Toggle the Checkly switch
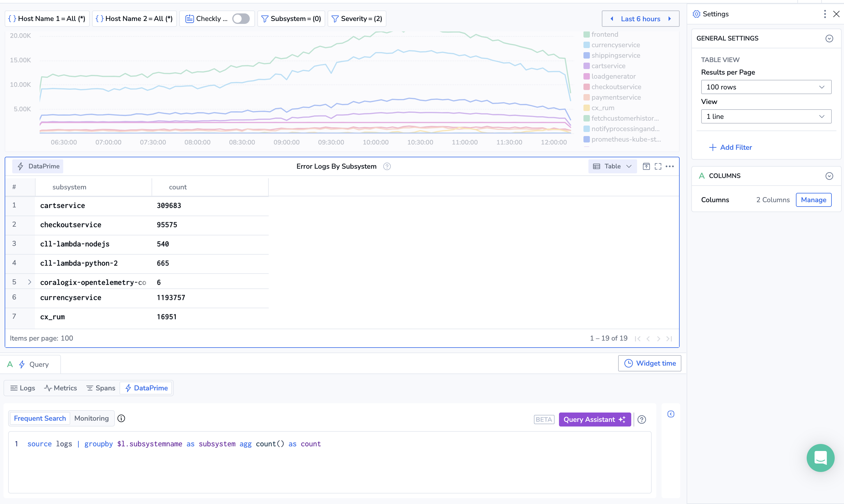Image resolution: width=844 pixels, height=504 pixels. coord(241,19)
